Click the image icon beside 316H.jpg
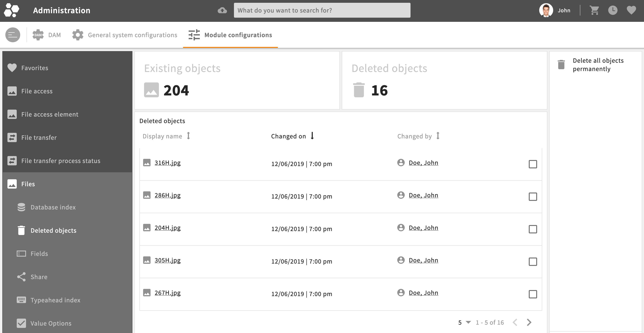The image size is (644, 333). (147, 163)
